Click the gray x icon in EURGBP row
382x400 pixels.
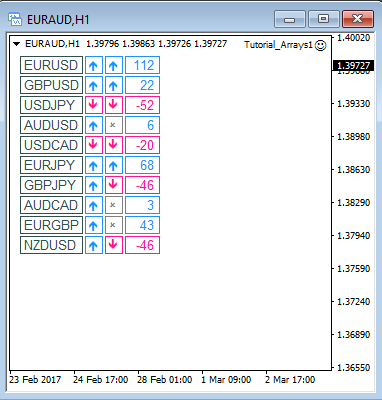(114, 225)
